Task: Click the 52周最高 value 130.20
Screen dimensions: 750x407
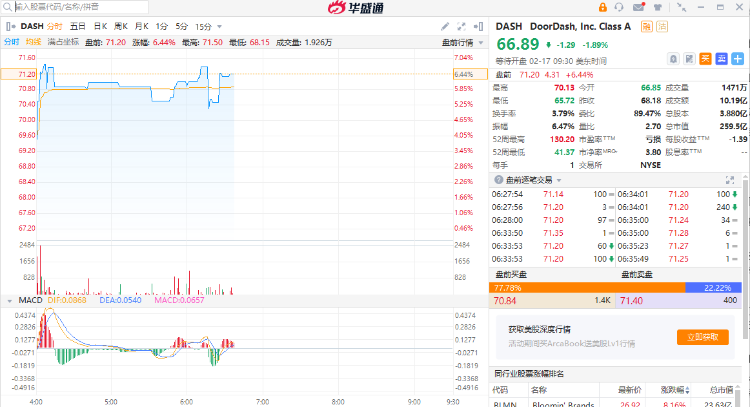Action: point(562,139)
